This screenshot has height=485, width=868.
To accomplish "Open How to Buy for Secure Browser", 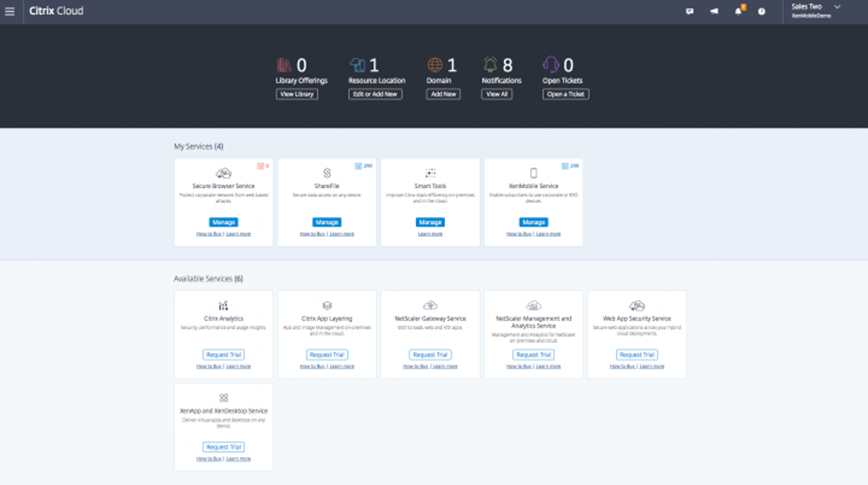I will [x=208, y=234].
